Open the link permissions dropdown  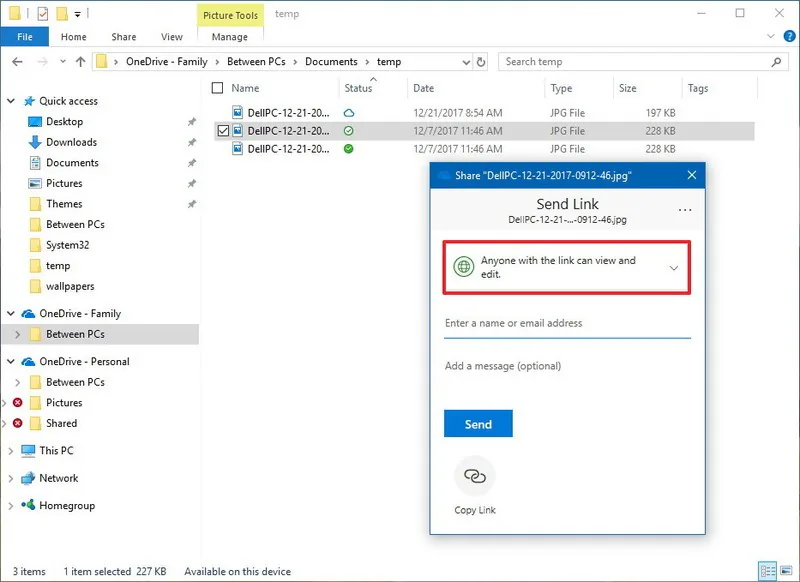click(673, 268)
